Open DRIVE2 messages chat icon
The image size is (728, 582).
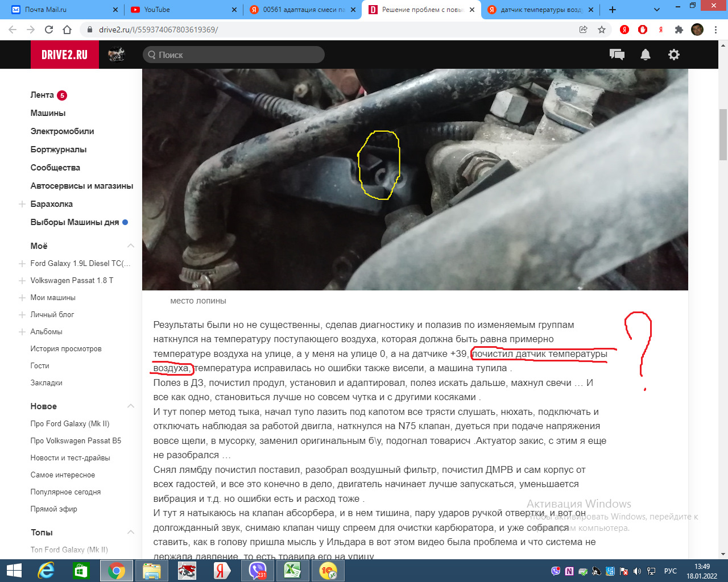tap(617, 55)
